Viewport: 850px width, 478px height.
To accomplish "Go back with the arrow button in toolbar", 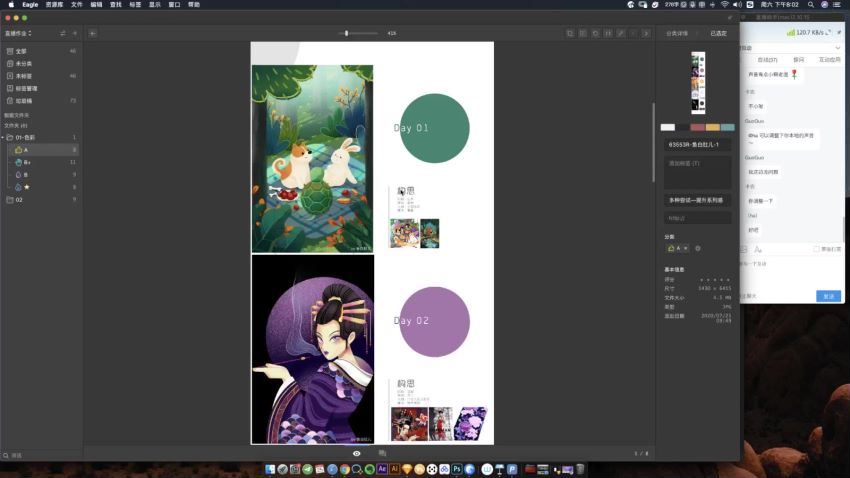I will tap(93, 34).
